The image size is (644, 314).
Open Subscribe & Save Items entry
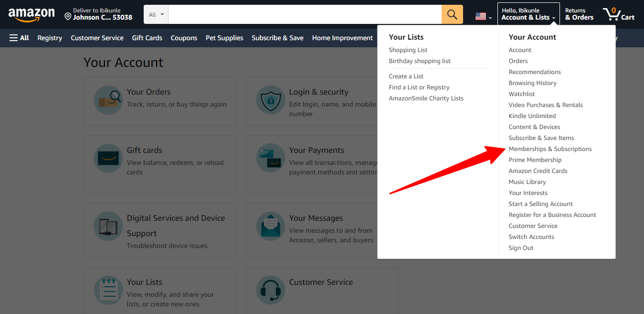click(541, 138)
